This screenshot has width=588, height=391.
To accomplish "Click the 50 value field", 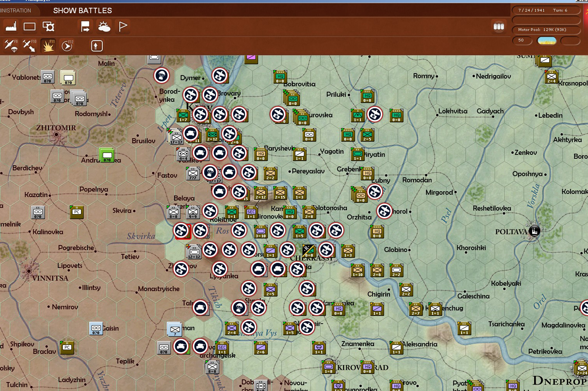I will 522,40.
